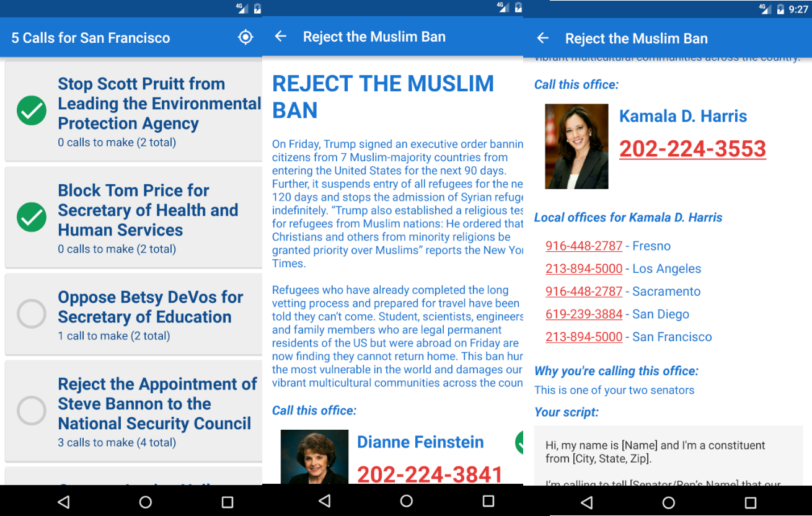The image size is (812, 516).
Task: Open Reject the Appointment of Steve Bannon issue
Action: pos(134,411)
